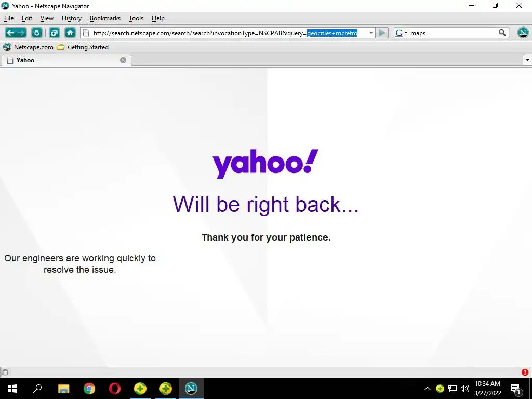Open the Windows Start menu
The image size is (532, 399).
(12, 389)
